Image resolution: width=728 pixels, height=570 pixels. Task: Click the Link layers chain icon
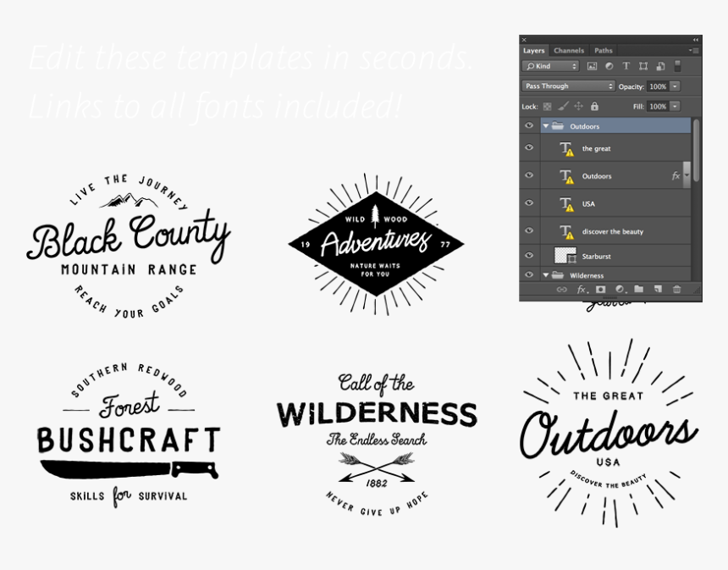click(561, 289)
